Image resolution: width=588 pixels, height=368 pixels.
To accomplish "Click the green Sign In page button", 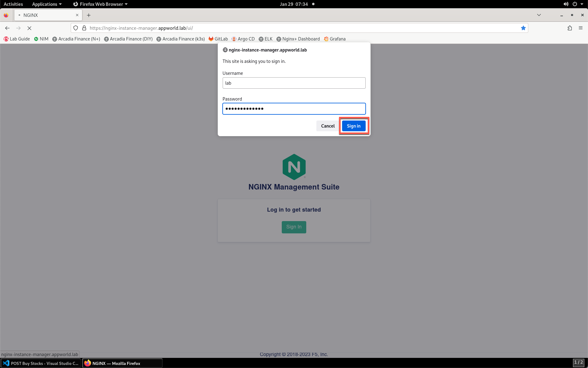I will coord(294,227).
